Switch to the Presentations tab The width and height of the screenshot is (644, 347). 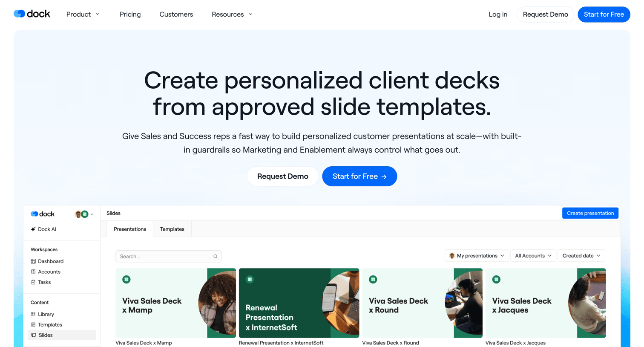[x=130, y=229]
